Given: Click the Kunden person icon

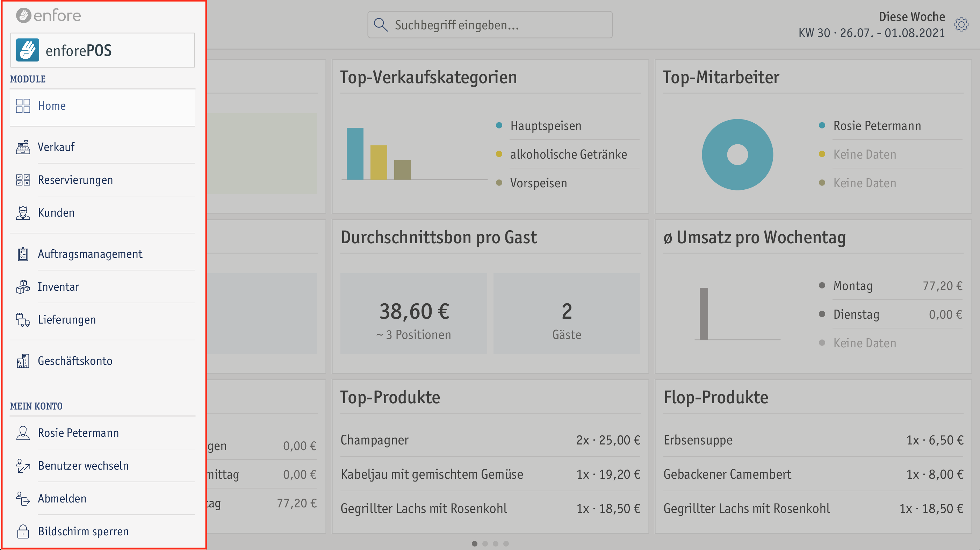Looking at the screenshot, I should pyautogui.click(x=23, y=212).
